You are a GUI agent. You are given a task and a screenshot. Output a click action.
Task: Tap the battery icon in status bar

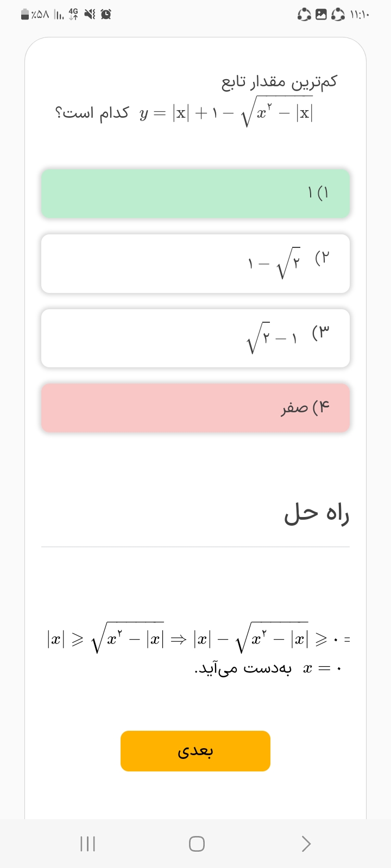[25, 15]
